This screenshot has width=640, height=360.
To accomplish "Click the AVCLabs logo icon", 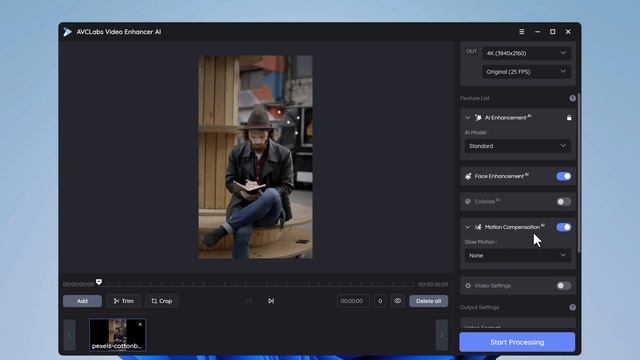I will pos(67,32).
